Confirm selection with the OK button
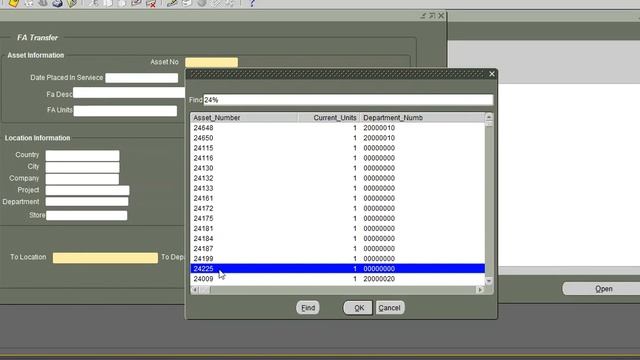 (x=358, y=308)
